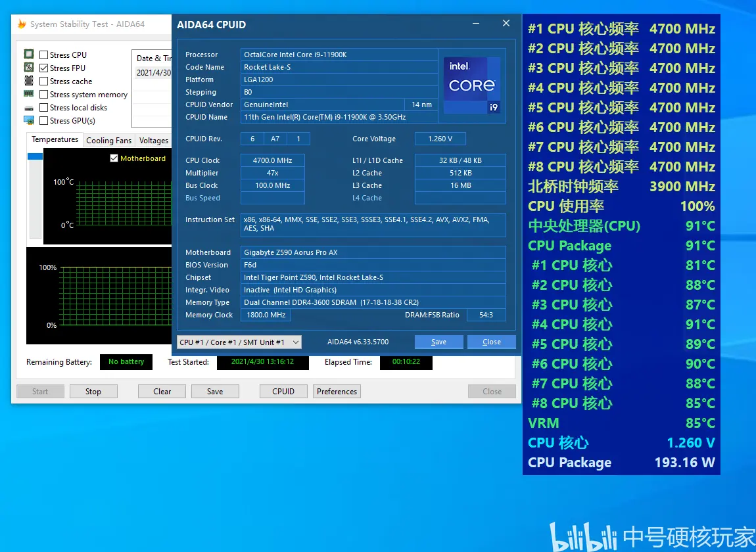Click the CPU Clock value 4700.0 MHz
The image size is (756, 552).
pyautogui.click(x=272, y=160)
